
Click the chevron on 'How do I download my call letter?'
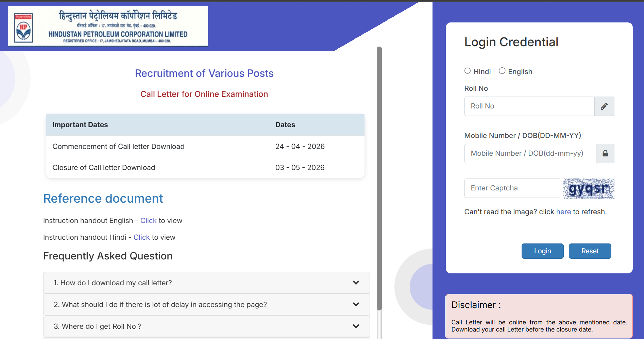[356, 283]
